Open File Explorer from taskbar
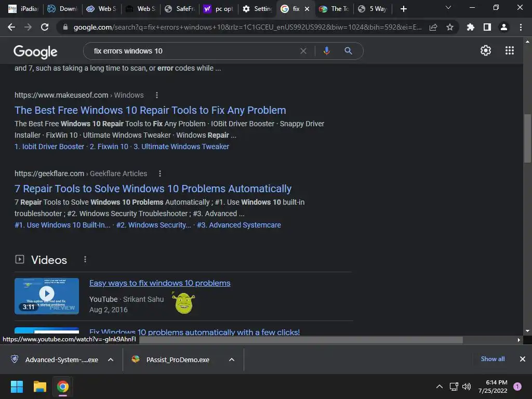The image size is (532, 399). (39, 387)
